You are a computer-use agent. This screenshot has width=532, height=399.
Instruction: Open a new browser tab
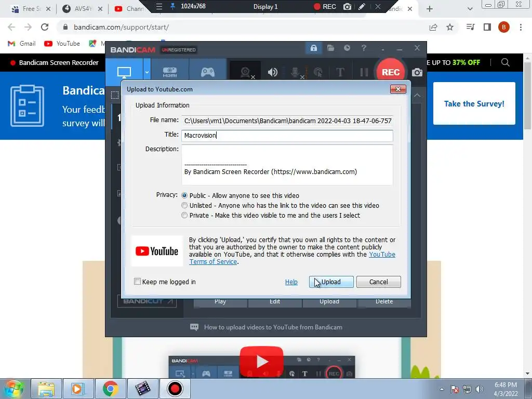pos(430,9)
